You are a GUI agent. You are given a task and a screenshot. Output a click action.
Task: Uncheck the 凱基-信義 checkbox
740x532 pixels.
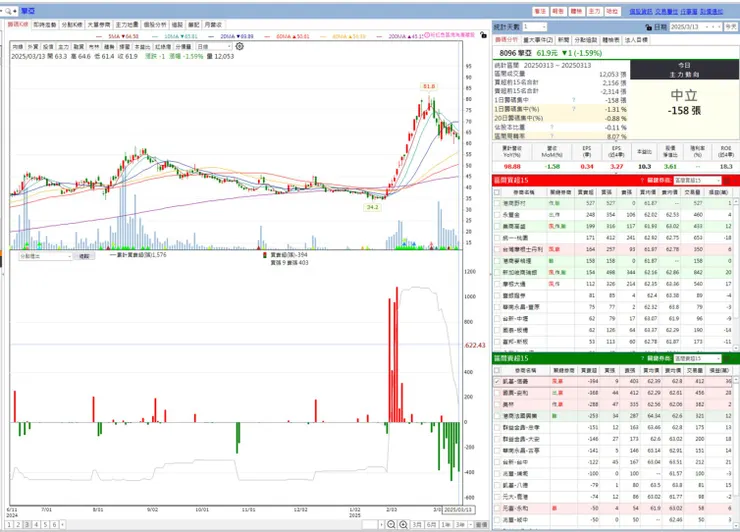(x=497, y=381)
